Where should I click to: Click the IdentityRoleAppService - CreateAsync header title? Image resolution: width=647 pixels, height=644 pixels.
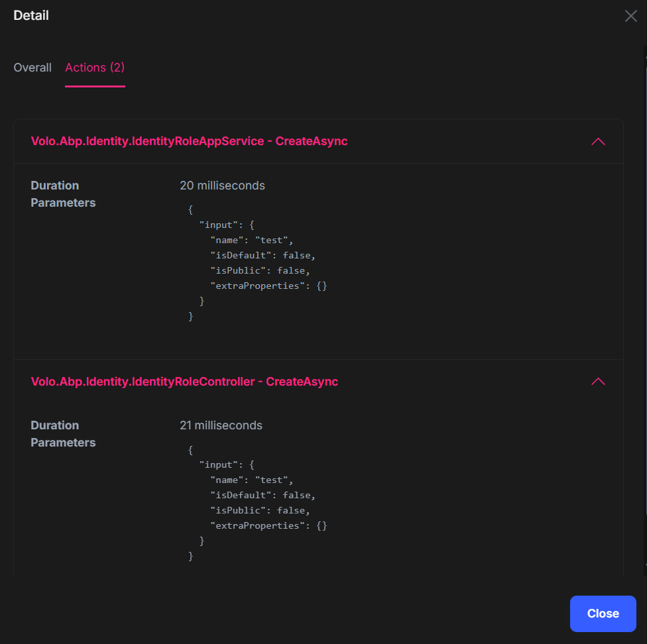[189, 141]
